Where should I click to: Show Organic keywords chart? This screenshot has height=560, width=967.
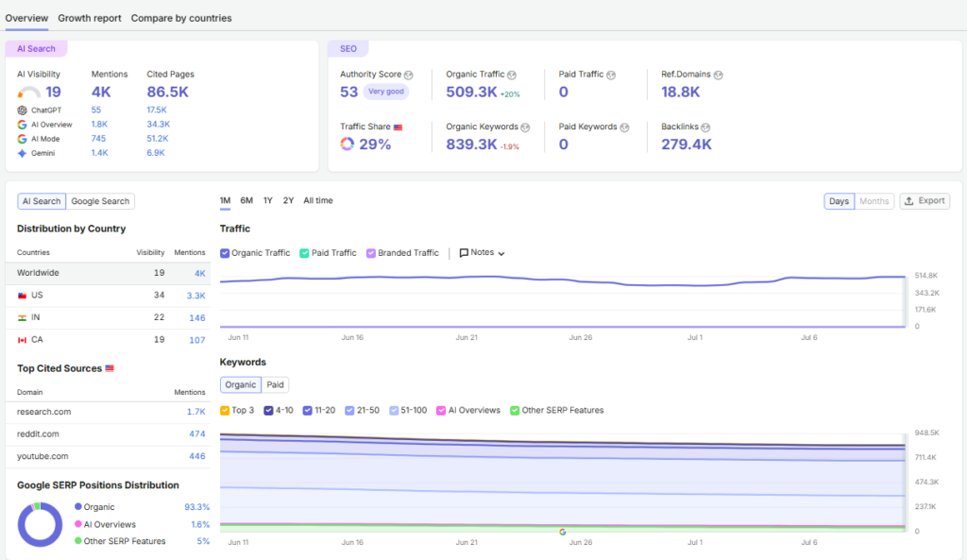click(241, 385)
